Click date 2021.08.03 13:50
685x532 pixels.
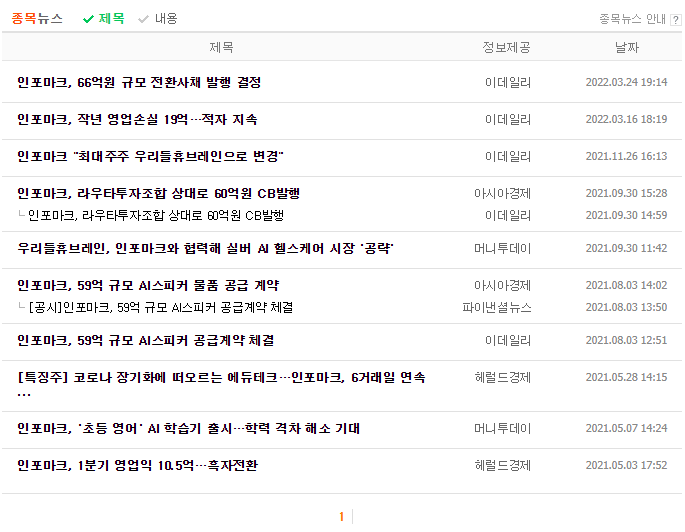[x=626, y=307]
